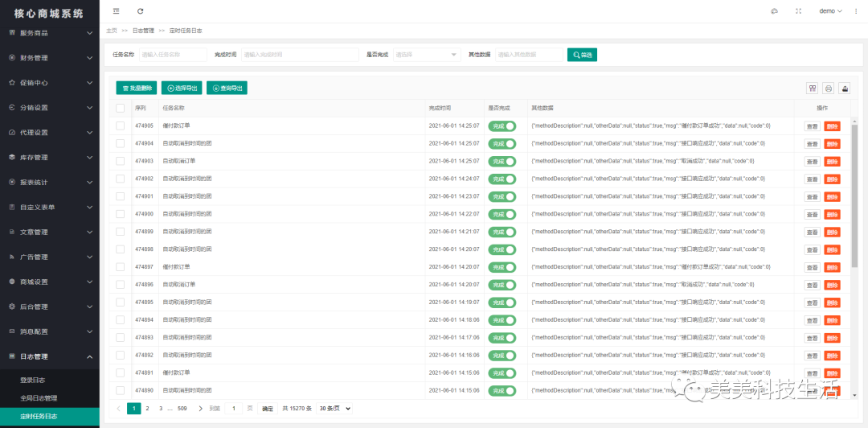Toggle 完成 switch for row 474898

pyautogui.click(x=502, y=249)
